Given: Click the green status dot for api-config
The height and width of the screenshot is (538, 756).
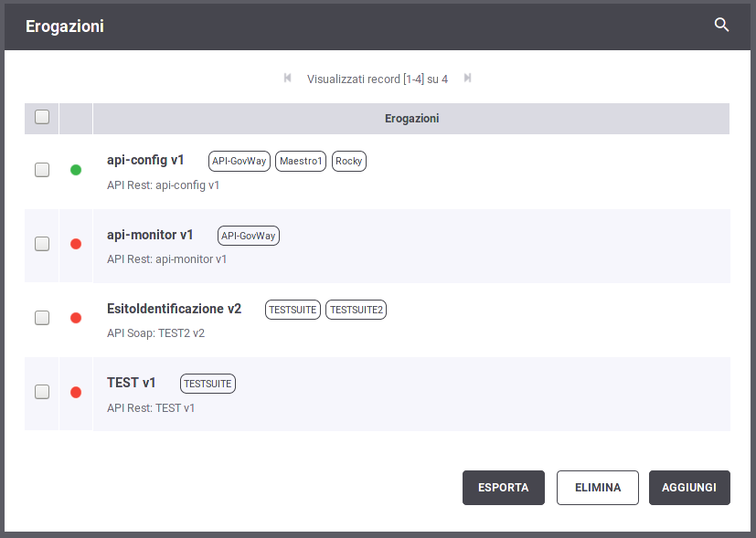Looking at the screenshot, I should click(x=76, y=170).
